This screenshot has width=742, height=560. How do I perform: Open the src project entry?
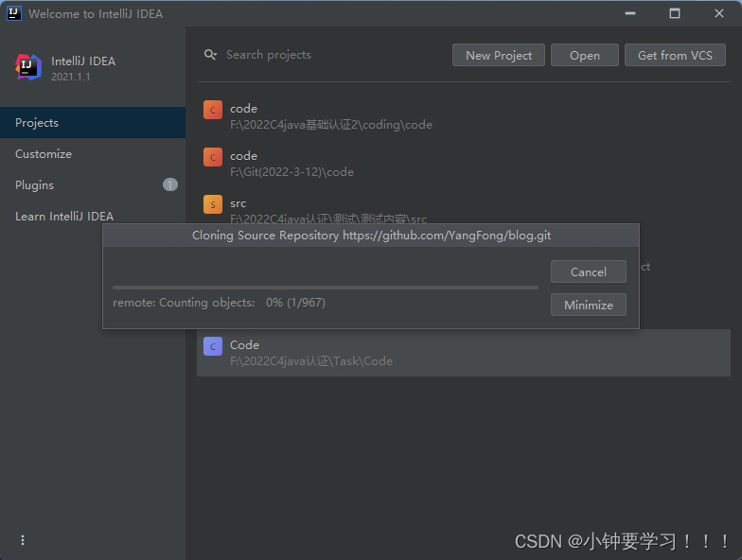coord(464,206)
